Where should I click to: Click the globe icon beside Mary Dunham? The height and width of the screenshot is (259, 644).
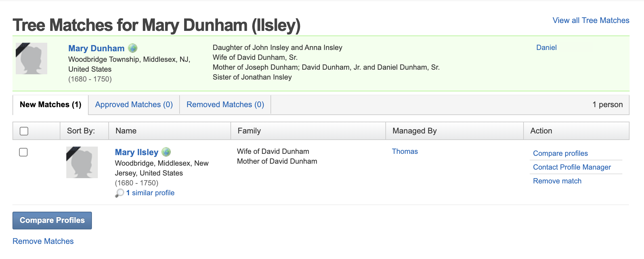tap(133, 48)
